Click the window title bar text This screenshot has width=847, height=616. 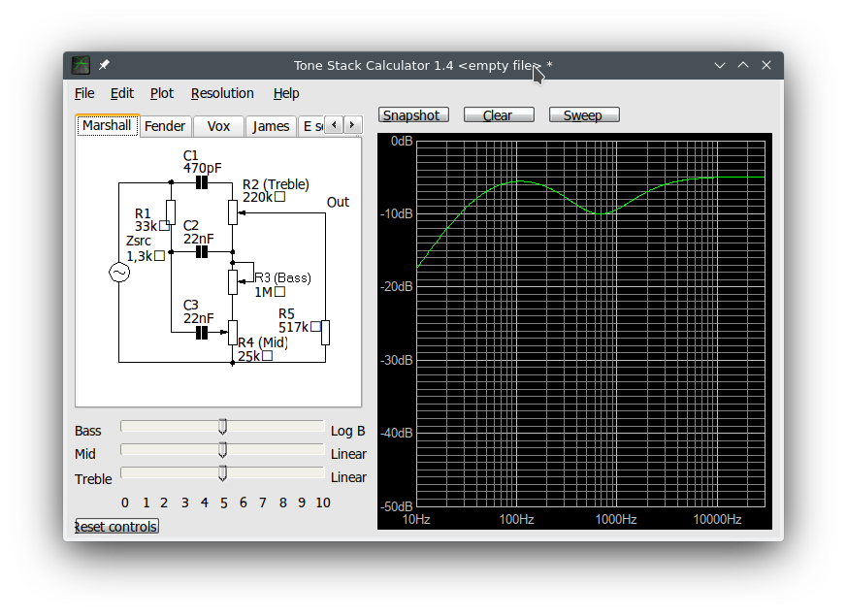click(423, 65)
